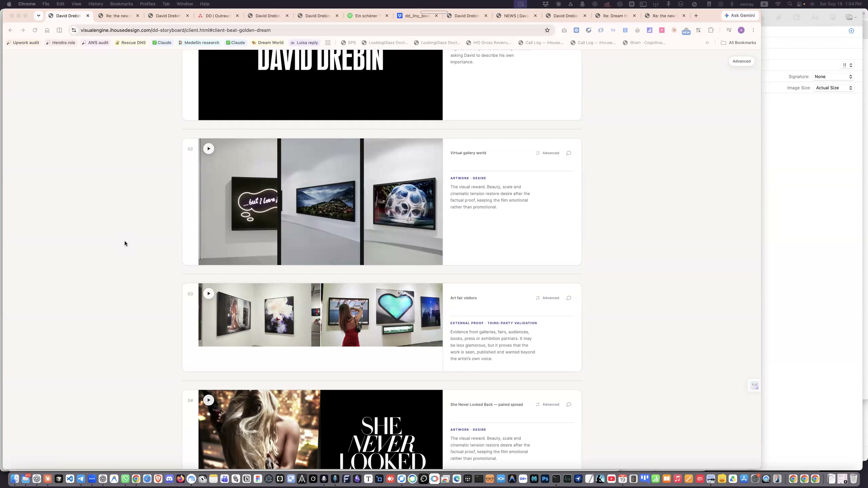Open the Upwork audit bookmark
The image size is (868, 488).
(23, 43)
